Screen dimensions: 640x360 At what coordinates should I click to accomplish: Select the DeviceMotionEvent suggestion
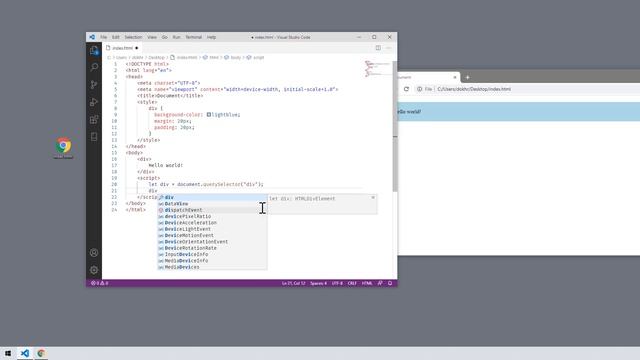point(212,236)
